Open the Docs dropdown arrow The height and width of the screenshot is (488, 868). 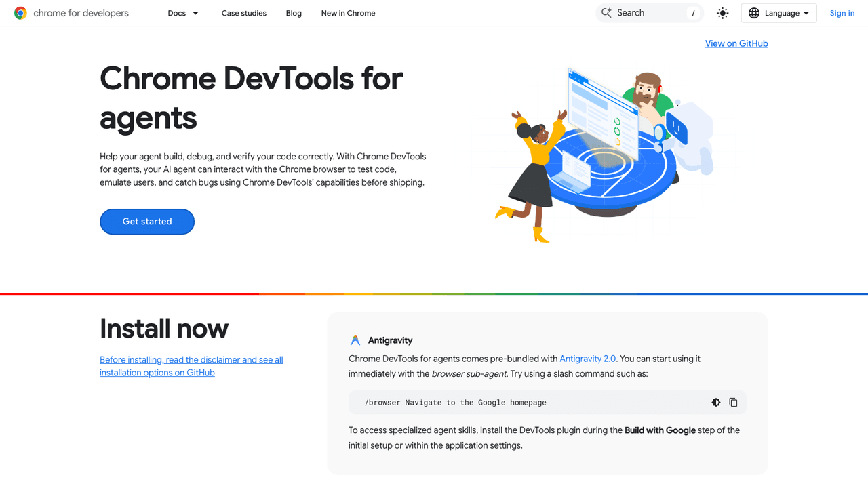point(196,13)
